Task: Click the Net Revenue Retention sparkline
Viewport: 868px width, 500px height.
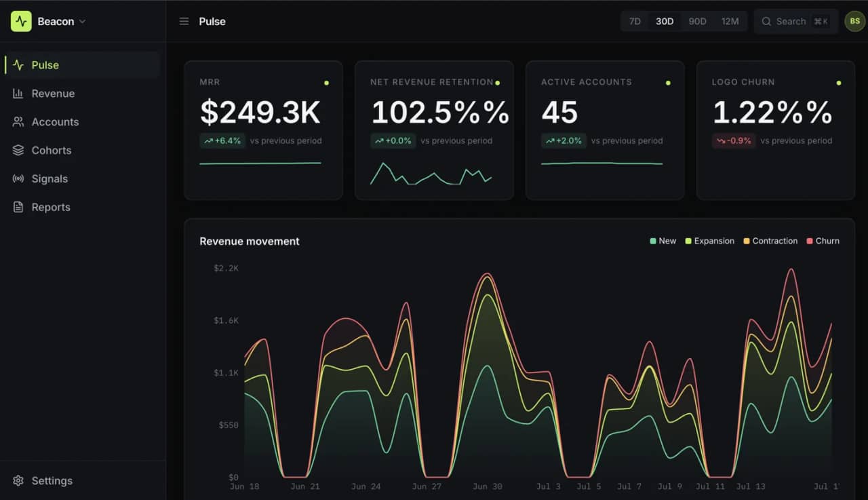Action: tap(431, 174)
